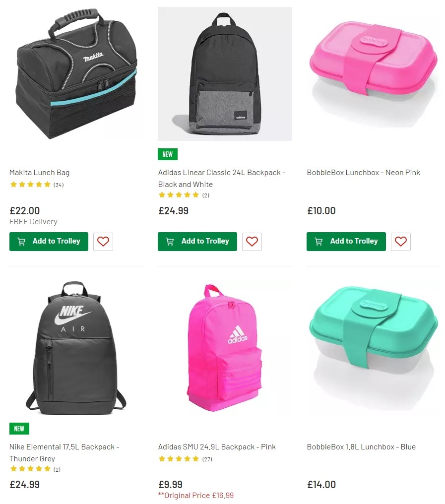
Task: Open the Nike Elemental 17.5L Backpack product link
Action: [x=64, y=446]
